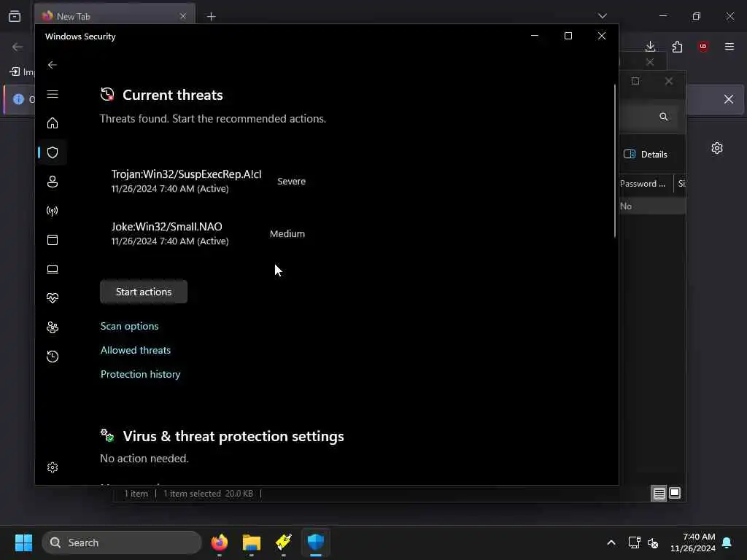Open Device performance & health in the sidebar
Image resolution: width=747 pixels, height=560 pixels.
tap(53, 298)
